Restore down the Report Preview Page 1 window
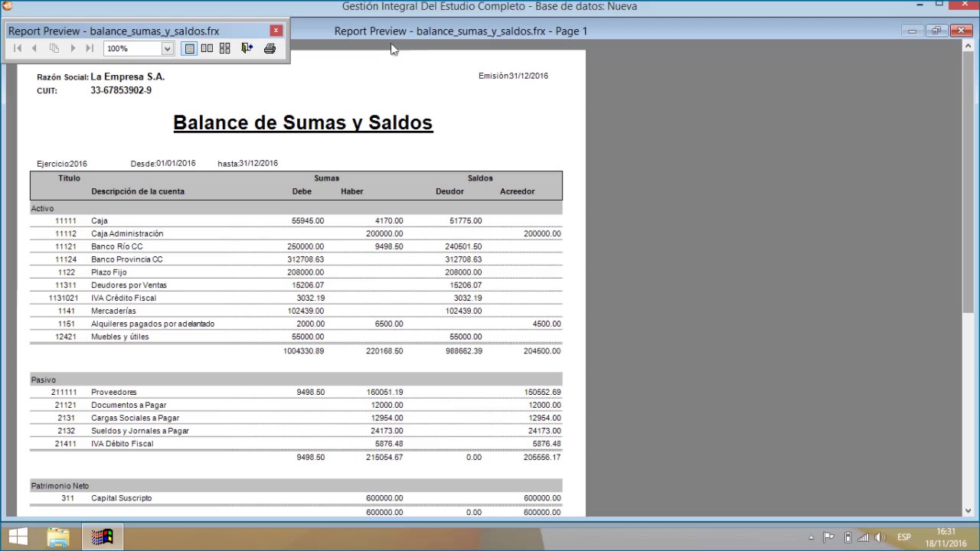 [936, 31]
